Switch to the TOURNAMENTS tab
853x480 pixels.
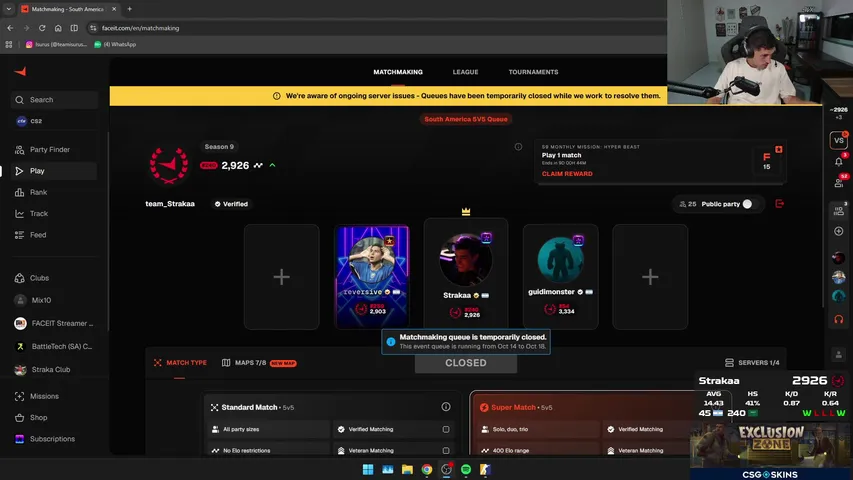[x=533, y=72]
